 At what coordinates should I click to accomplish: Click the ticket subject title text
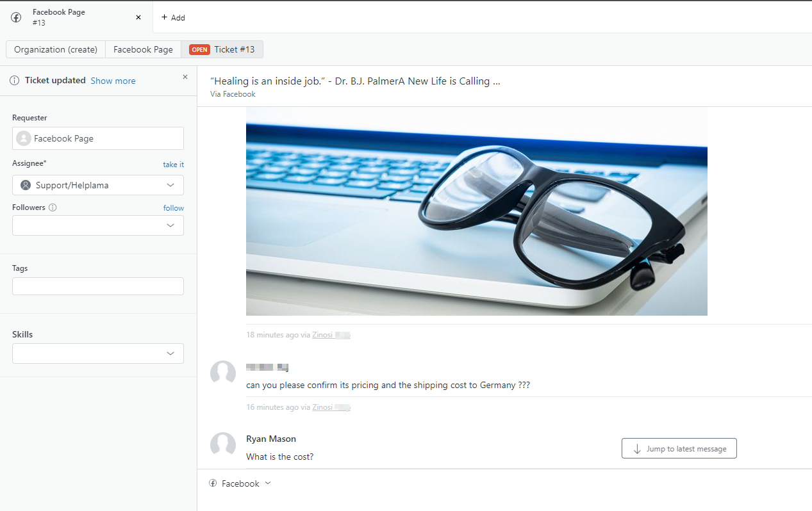pyautogui.click(x=355, y=81)
